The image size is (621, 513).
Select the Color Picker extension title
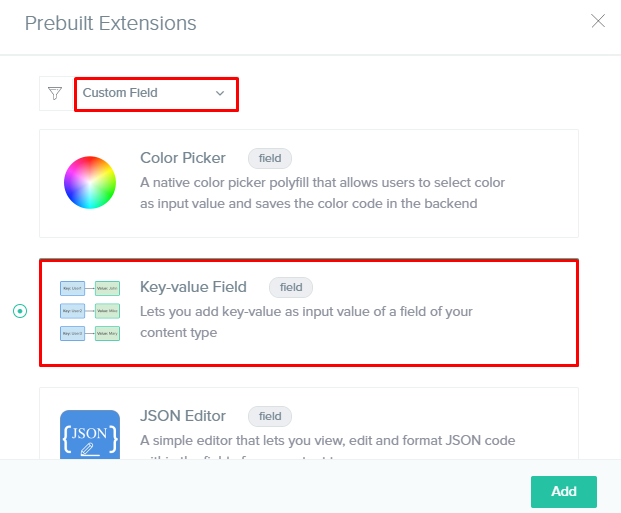tap(183, 158)
